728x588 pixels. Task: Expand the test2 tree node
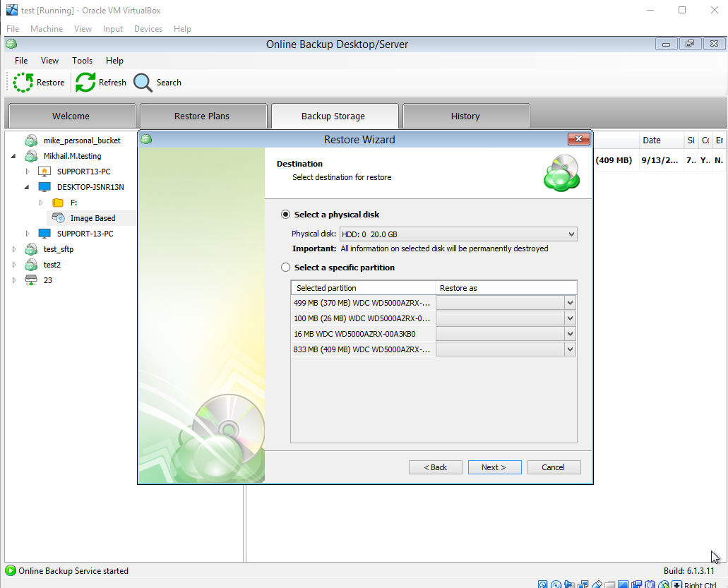pos(14,265)
